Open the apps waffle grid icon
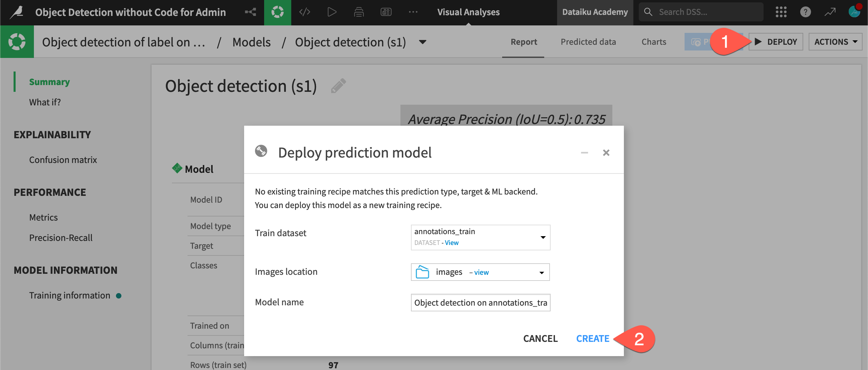The width and height of the screenshot is (868, 370). (x=782, y=12)
